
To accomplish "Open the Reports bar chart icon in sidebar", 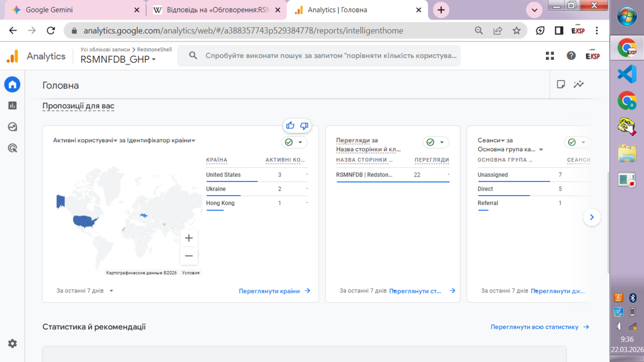I will click(13, 106).
